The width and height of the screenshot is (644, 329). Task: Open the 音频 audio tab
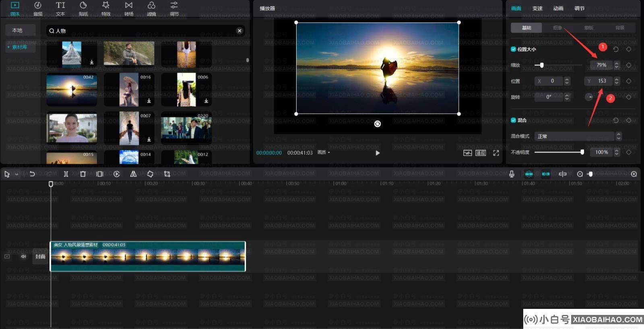pyautogui.click(x=38, y=8)
